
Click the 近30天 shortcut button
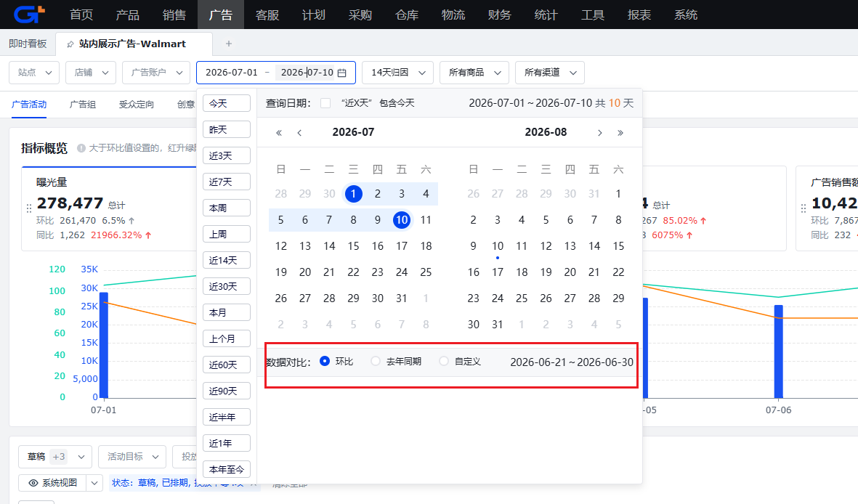(x=227, y=286)
